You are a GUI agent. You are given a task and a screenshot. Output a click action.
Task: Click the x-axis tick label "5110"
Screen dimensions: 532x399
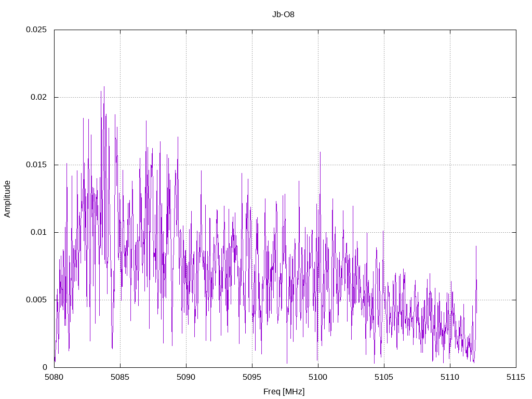pyautogui.click(x=450, y=377)
